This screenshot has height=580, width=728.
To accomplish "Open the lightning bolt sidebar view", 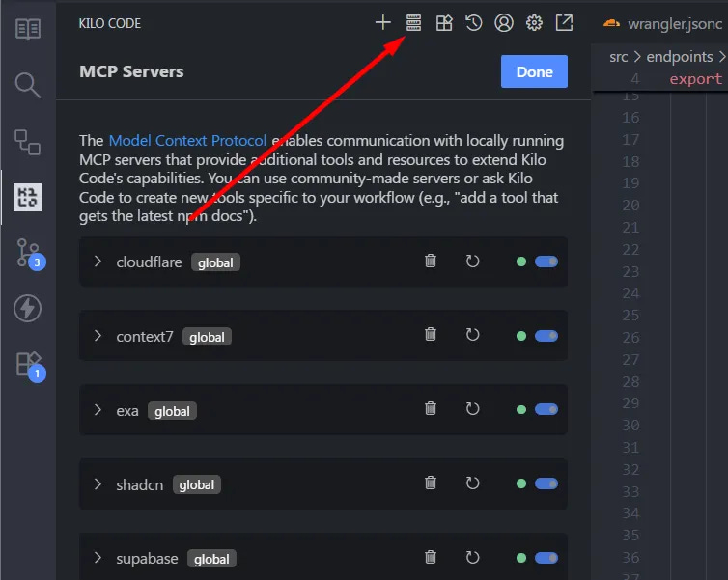I will tap(27, 309).
